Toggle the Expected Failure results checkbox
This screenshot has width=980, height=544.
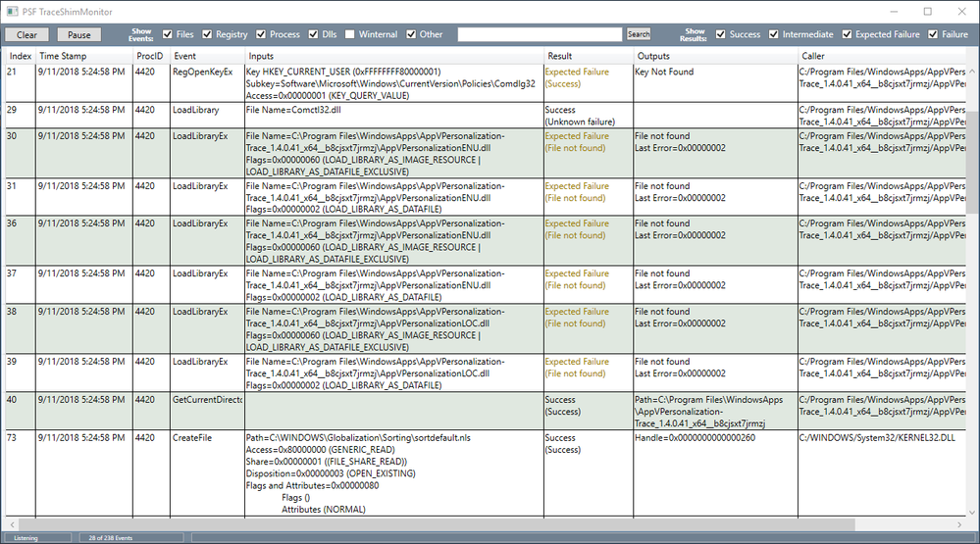tap(847, 34)
